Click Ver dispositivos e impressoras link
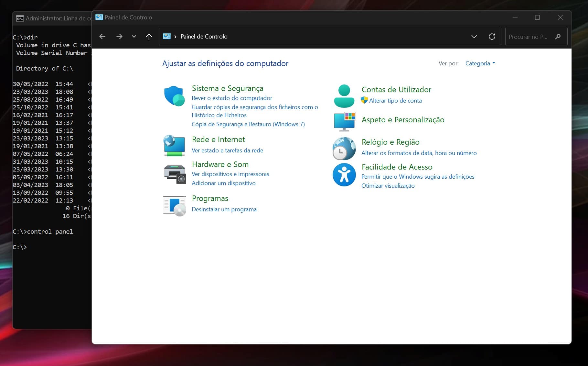 (230, 174)
